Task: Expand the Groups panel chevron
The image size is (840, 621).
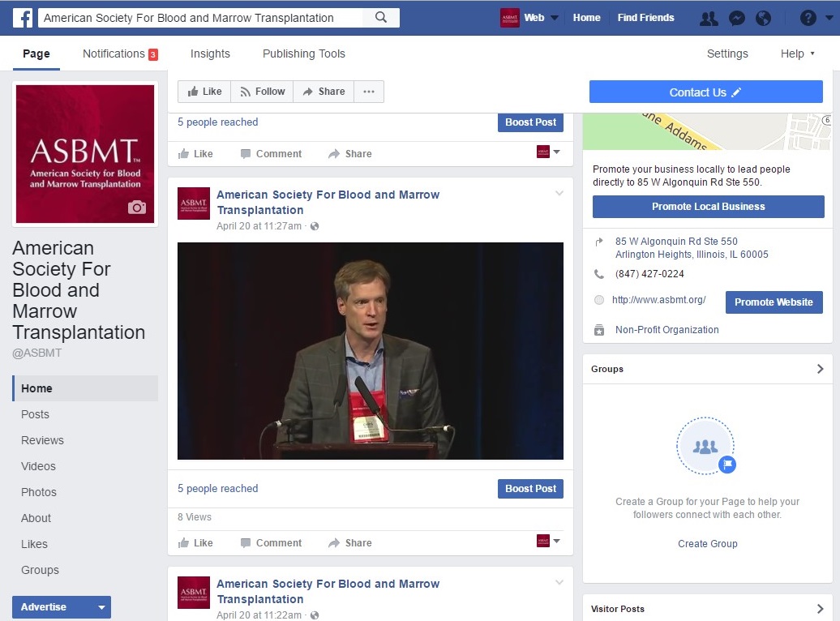Action: click(820, 369)
